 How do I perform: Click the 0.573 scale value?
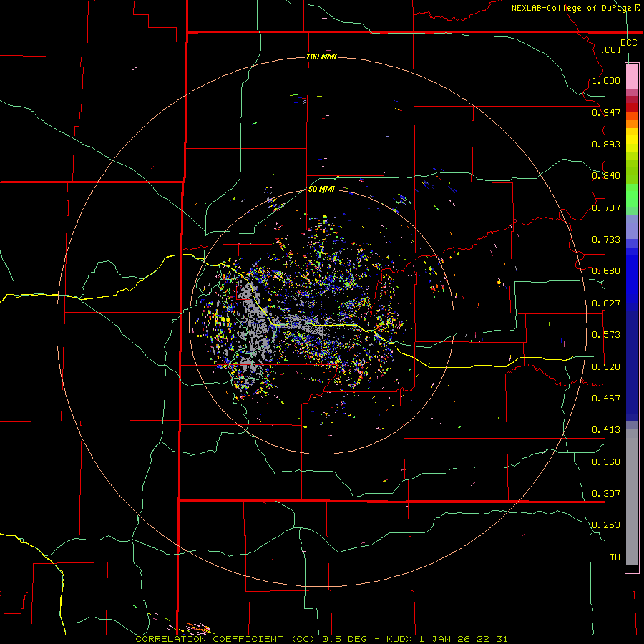click(606, 335)
